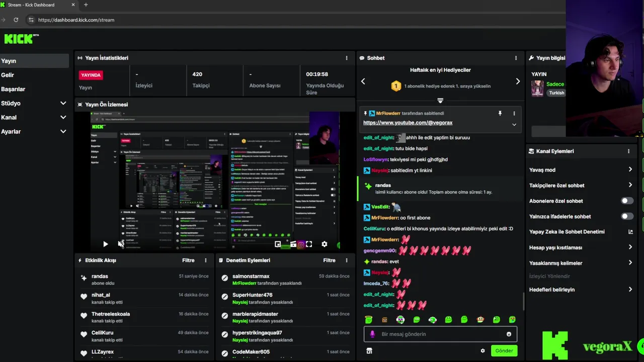644x362 pixels.
Task: Insert the heart-eyes drooling emote
Action: (512, 320)
